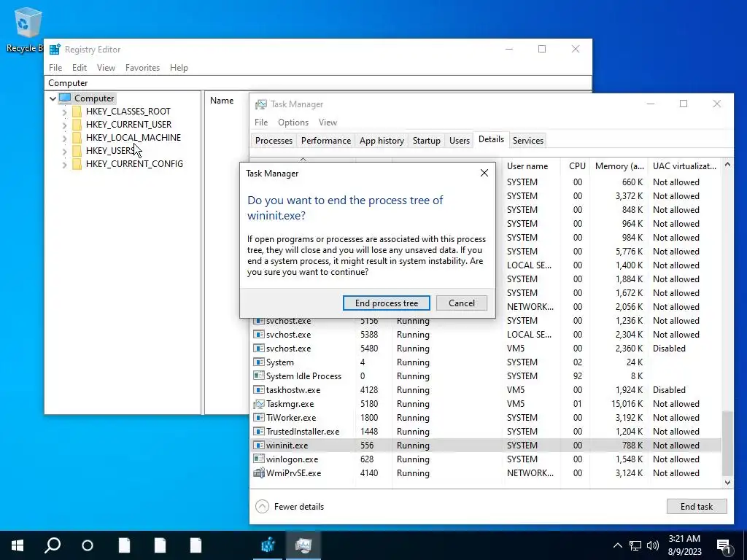Click the 15,016 K memory value
747x560 pixels.
[627, 404]
